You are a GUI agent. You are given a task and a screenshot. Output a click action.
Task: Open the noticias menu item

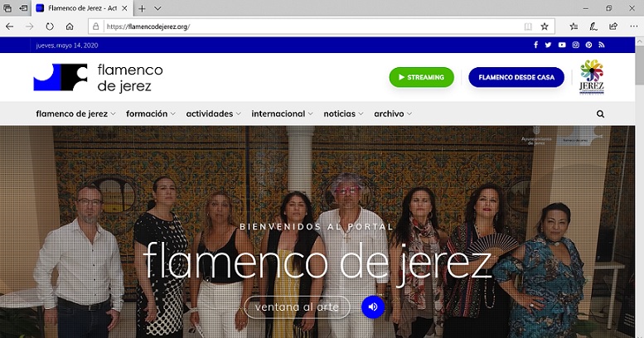point(343,113)
